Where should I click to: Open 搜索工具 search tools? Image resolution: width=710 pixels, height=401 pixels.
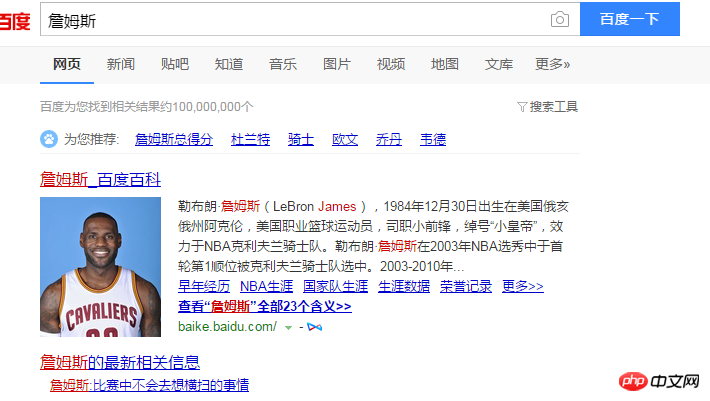point(553,107)
